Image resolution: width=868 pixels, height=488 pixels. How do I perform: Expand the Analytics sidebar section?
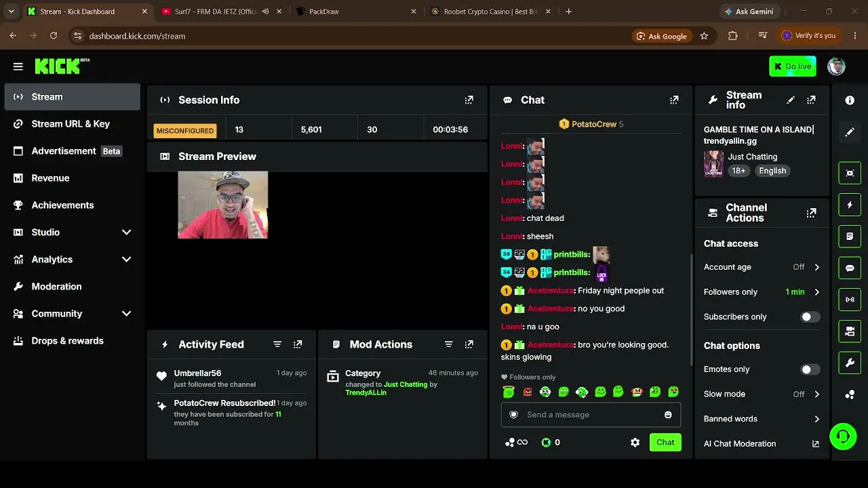point(126,260)
